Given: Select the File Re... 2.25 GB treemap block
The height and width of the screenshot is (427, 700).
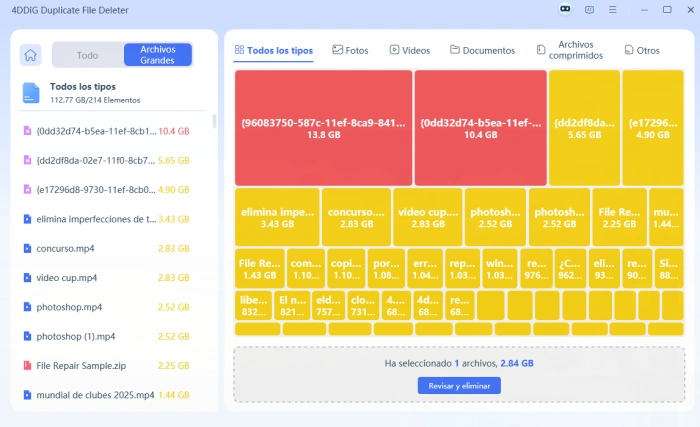Looking at the screenshot, I should [620, 217].
